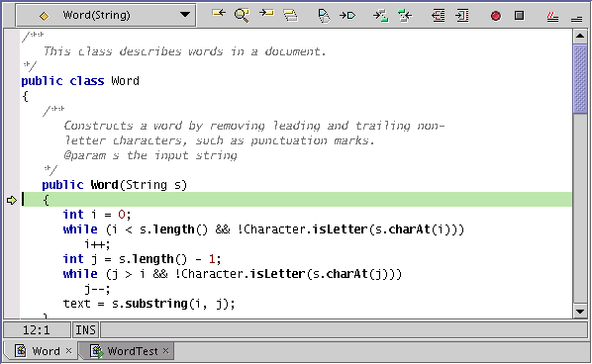Click the "public Word(String s)" line
Screen dimensions: 592x364
click(x=115, y=185)
